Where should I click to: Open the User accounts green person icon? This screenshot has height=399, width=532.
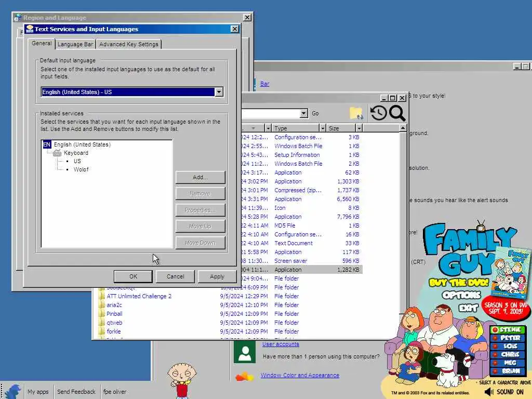pos(245,353)
